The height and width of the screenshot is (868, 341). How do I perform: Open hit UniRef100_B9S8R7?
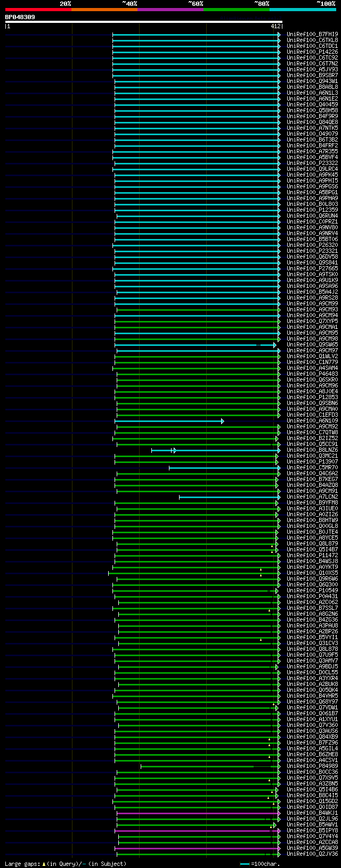(x=312, y=75)
